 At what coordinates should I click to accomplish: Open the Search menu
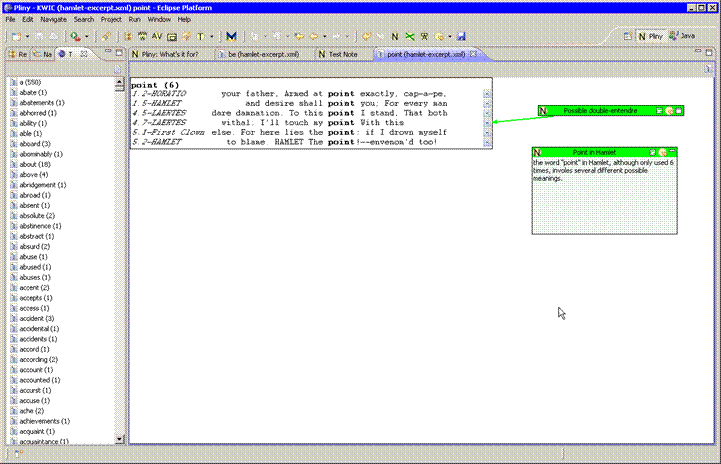pyautogui.click(x=84, y=19)
